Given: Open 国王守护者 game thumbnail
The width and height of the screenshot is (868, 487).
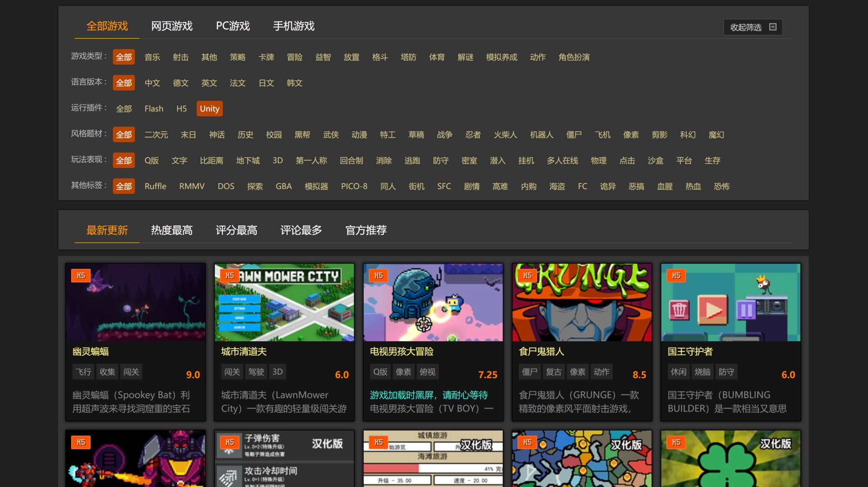Looking at the screenshot, I should pyautogui.click(x=731, y=302).
